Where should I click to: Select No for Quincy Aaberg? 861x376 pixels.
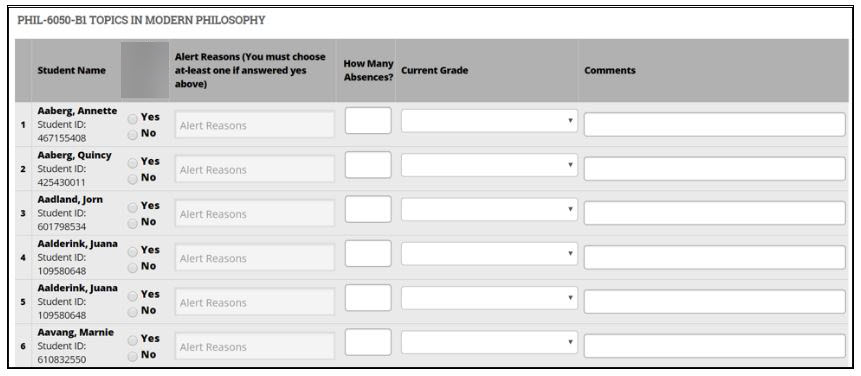[x=133, y=179]
